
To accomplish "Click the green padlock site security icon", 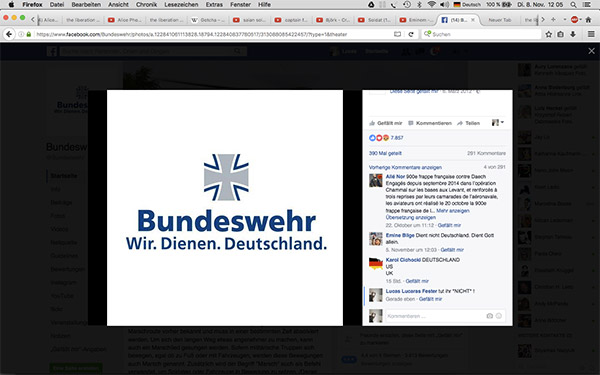I will 29,34.
